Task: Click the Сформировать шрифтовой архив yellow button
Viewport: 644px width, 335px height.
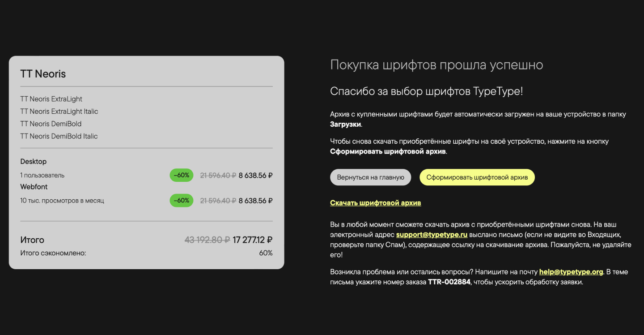Action: [x=477, y=177]
